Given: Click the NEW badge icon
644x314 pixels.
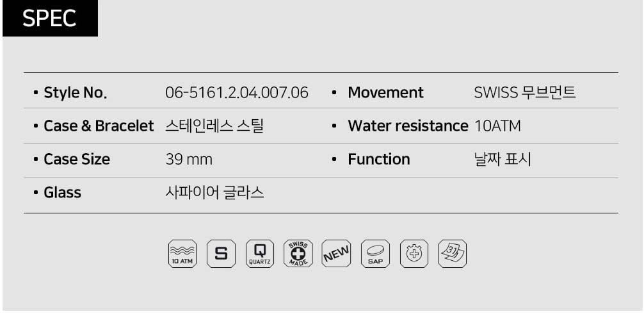Looking at the screenshot, I should (x=336, y=254).
